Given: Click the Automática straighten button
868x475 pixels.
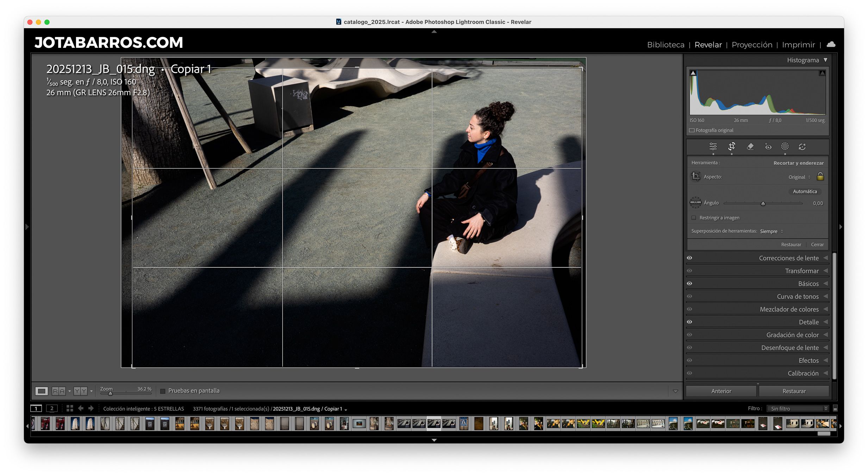Looking at the screenshot, I should (805, 191).
